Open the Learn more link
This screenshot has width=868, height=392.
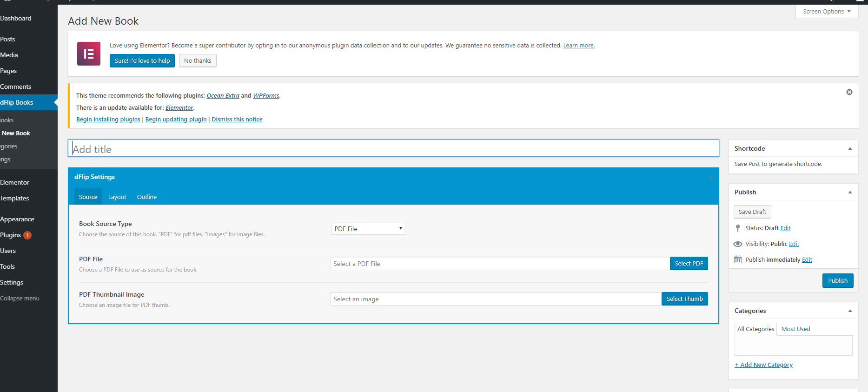[579, 45]
